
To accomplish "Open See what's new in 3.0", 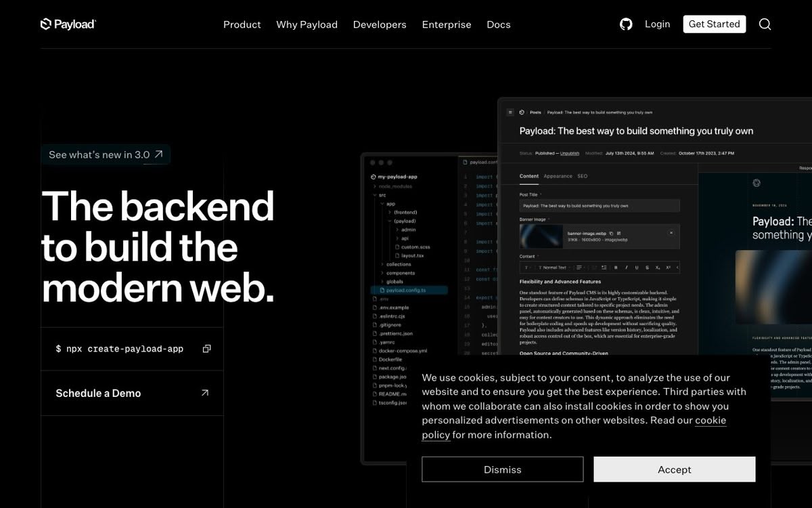I will point(106,154).
